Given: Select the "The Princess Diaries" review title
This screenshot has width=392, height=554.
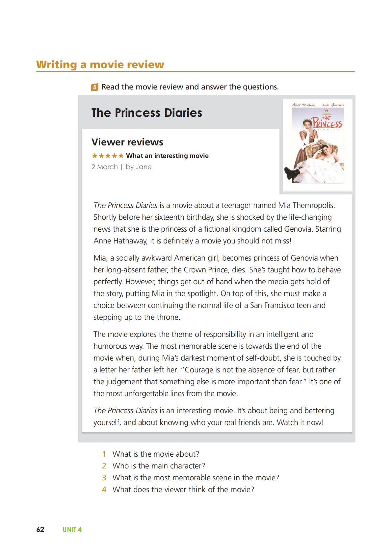Looking at the screenshot, I should (147, 113).
